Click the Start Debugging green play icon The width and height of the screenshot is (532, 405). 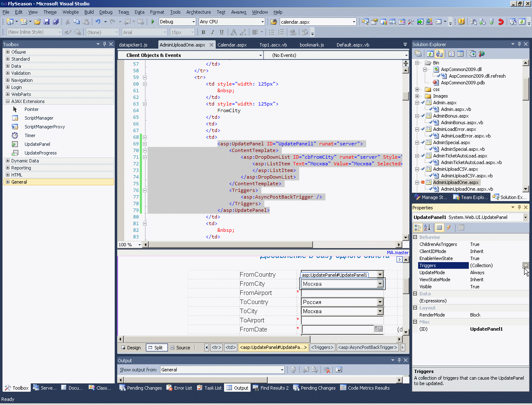[153, 22]
